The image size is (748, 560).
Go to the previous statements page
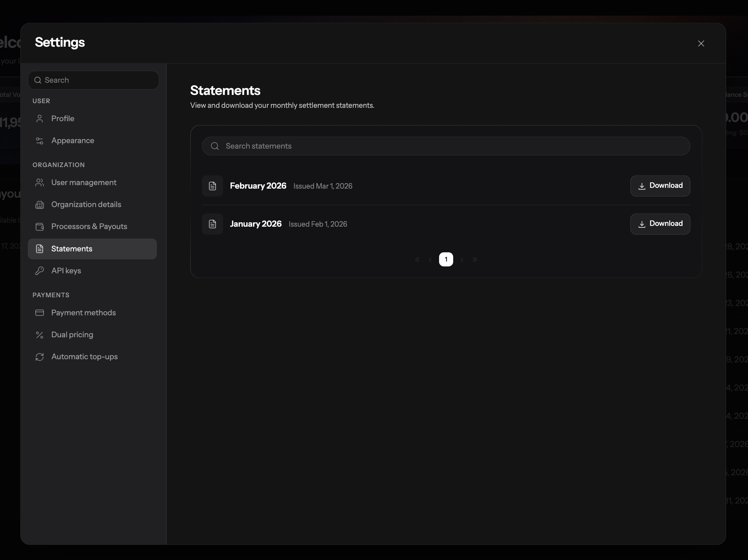pyautogui.click(x=430, y=260)
